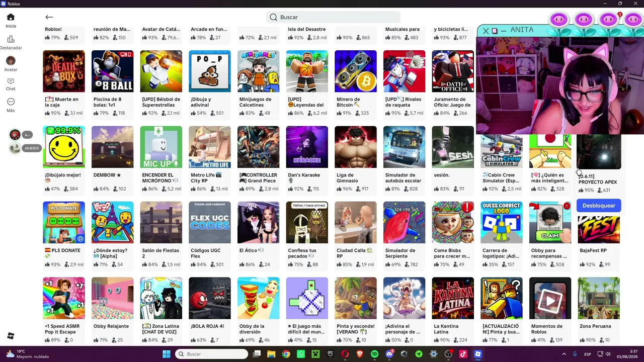Image resolution: width=644 pixels, height=362 pixels.
Task: Open Destacadas charts in the sidebar
Action: [x=11, y=43]
